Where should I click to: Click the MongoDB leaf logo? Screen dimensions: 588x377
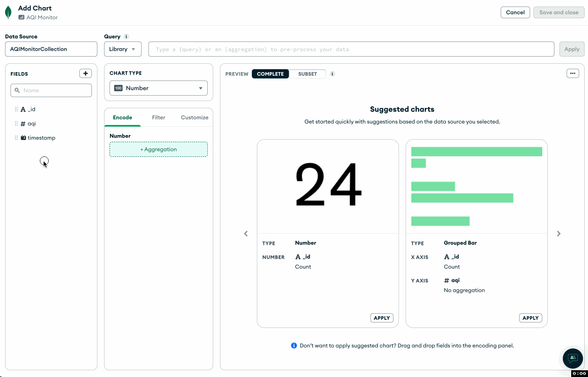[8, 13]
